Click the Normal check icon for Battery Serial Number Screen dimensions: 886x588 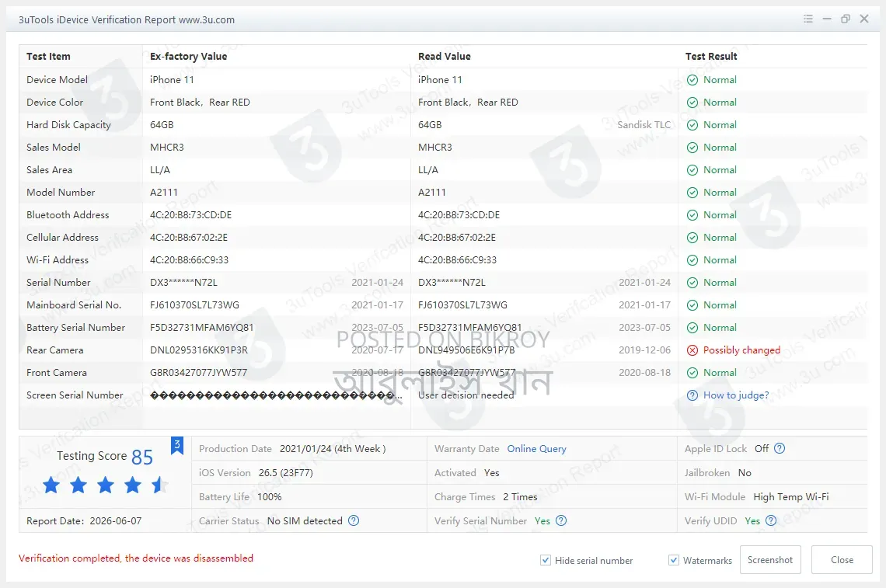692,328
